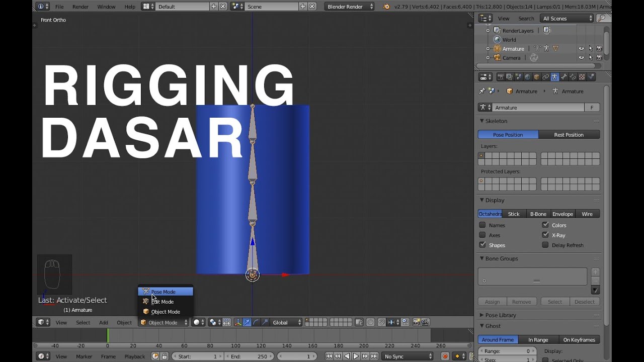The width and height of the screenshot is (644, 362).
Task: Click the lock time padlock icon in timeline
Action: click(165, 356)
